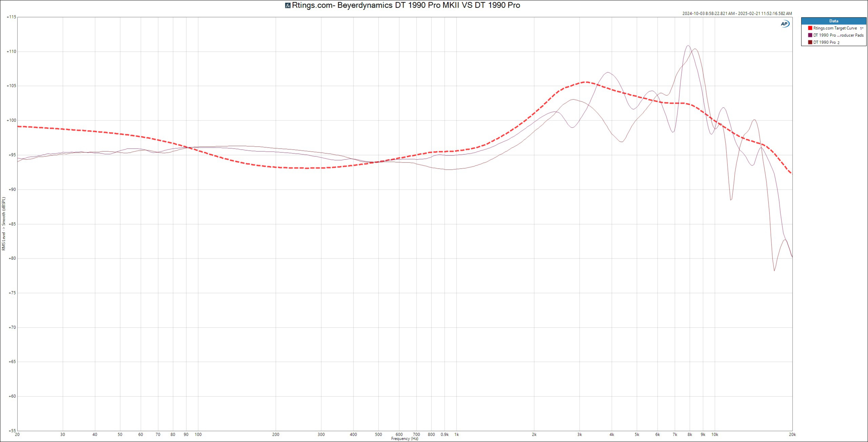Image resolution: width=868 pixels, height=442 pixels.
Task: Click the red Rtings.com Target Curve swatch
Action: 810,28
